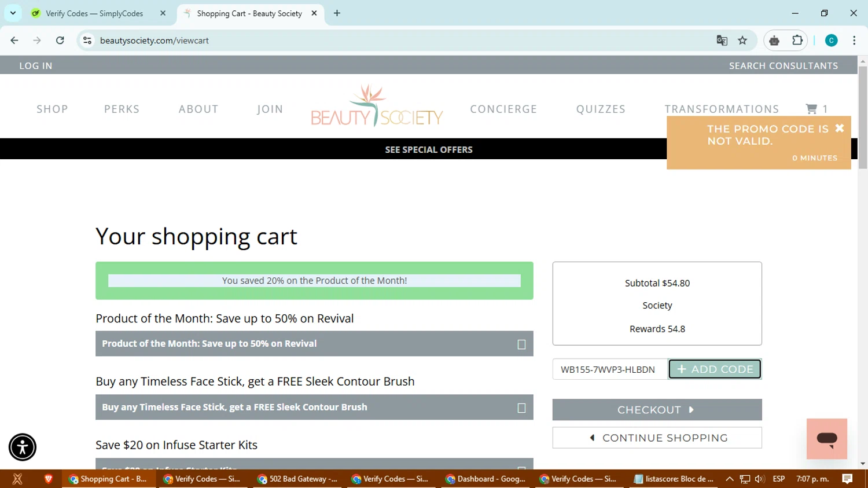Go forward in browser history
This screenshot has height=488, width=868.
click(x=37, y=41)
